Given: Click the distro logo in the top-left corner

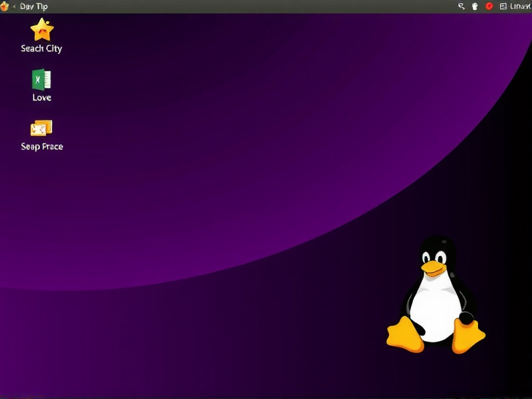Looking at the screenshot, I should [5, 6].
